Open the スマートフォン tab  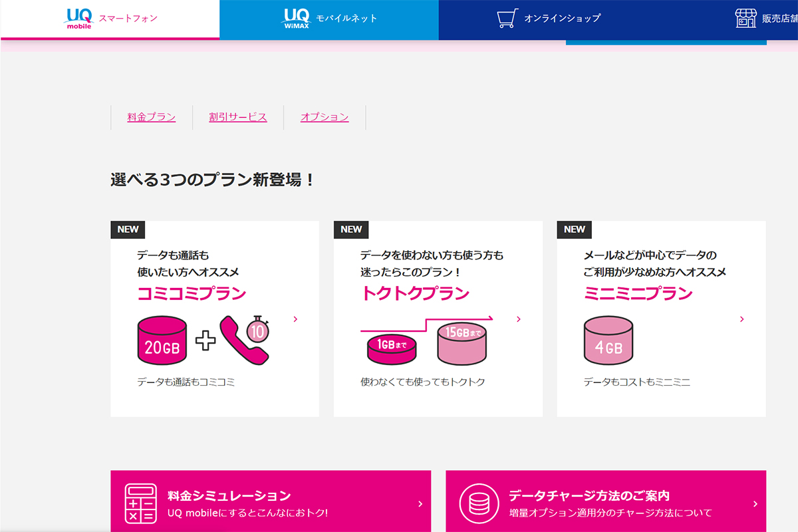pos(110,19)
